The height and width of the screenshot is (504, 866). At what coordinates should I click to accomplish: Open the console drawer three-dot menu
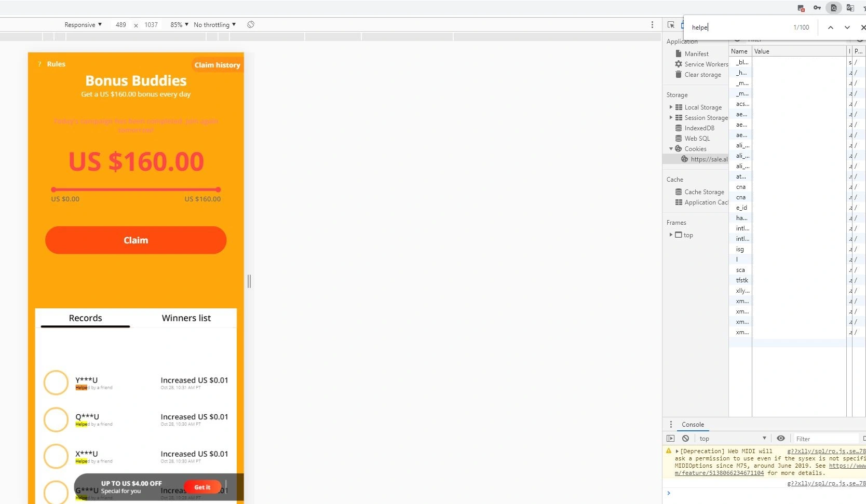pyautogui.click(x=671, y=424)
